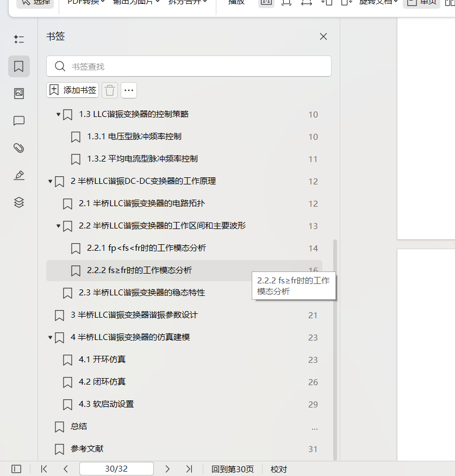Open bookmark 2.1 半桥LLC谐振变换器的电路拓扑
This screenshot has height=476, width=455.
point(142,203)
